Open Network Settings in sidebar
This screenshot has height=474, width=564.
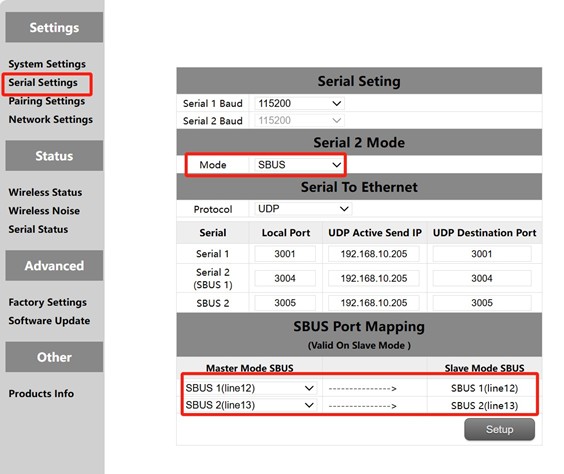click(51, 119)
